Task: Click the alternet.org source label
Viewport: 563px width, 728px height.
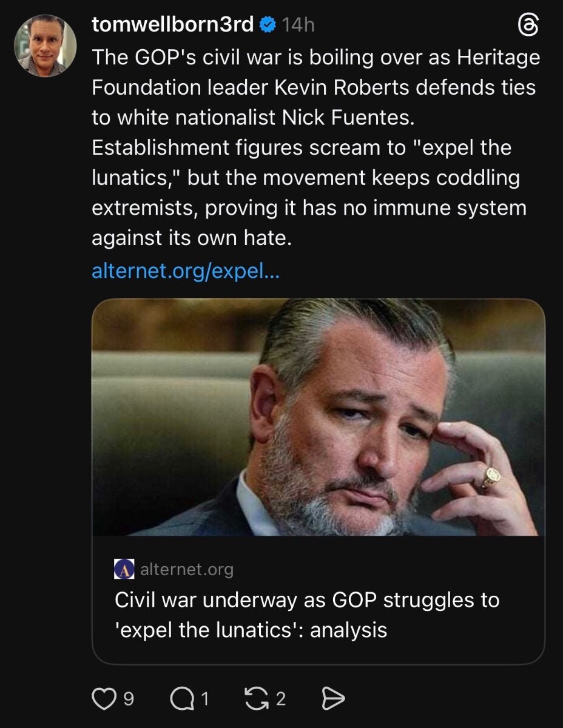Action: pyautogui.click(x=187, y=570)
